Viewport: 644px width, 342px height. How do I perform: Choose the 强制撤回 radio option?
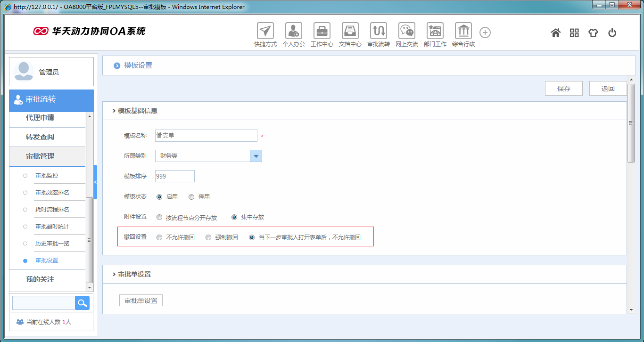tap(208, 237)
